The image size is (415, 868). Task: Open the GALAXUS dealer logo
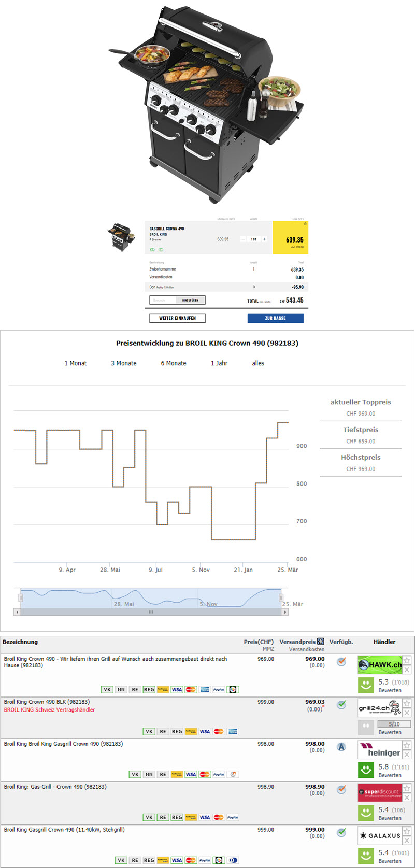380,836
